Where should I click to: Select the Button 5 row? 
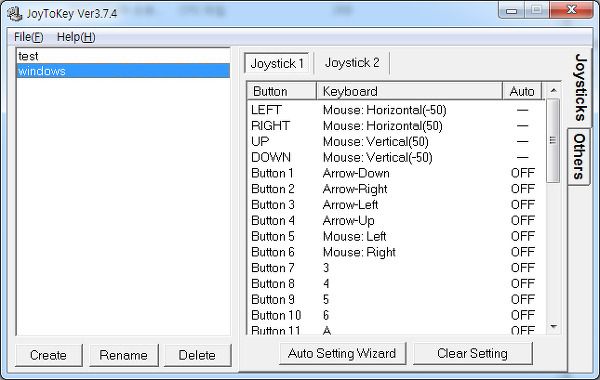click(x=396, y=236)
